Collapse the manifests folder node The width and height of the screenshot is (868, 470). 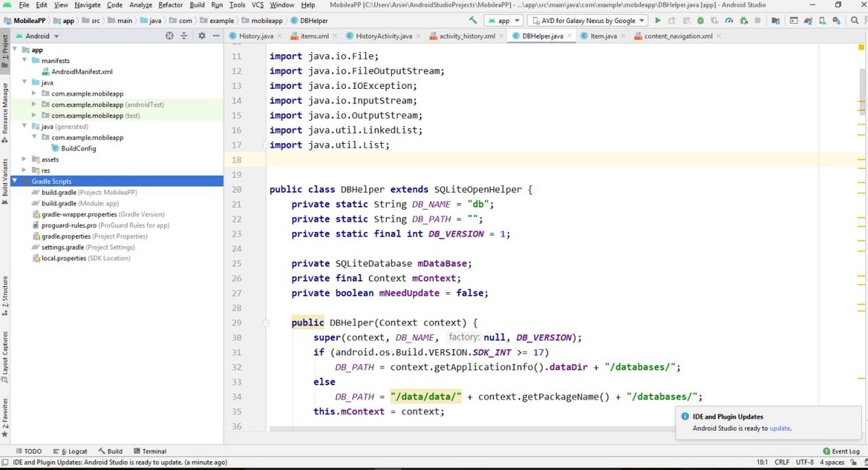point(25,61)
